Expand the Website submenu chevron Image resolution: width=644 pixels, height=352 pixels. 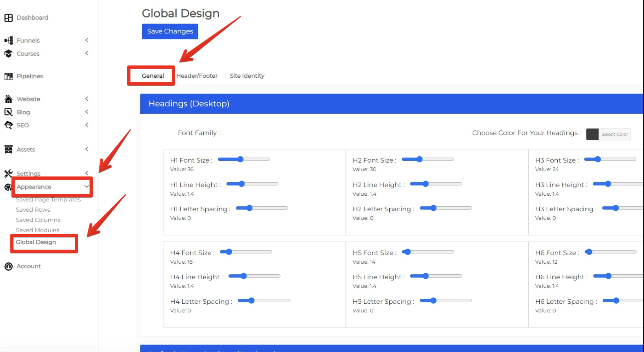point(87,99)
